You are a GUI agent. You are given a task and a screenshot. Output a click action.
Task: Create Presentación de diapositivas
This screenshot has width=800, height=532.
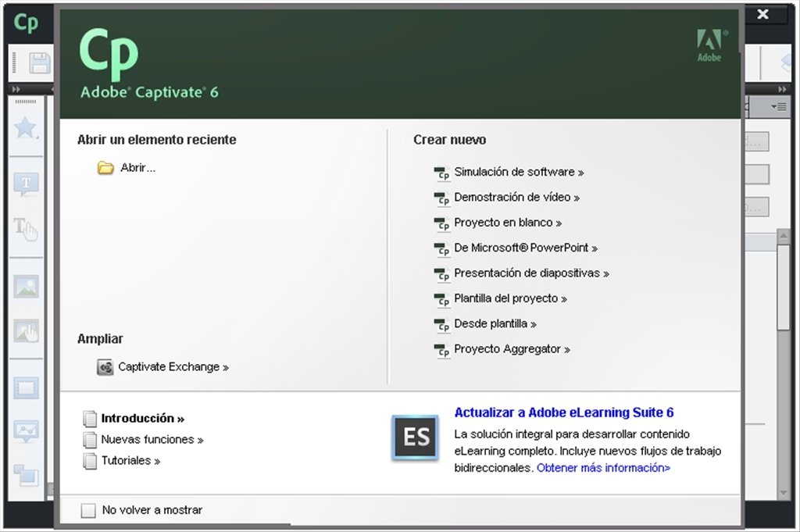pyautogui.click(x=531, y=273)
